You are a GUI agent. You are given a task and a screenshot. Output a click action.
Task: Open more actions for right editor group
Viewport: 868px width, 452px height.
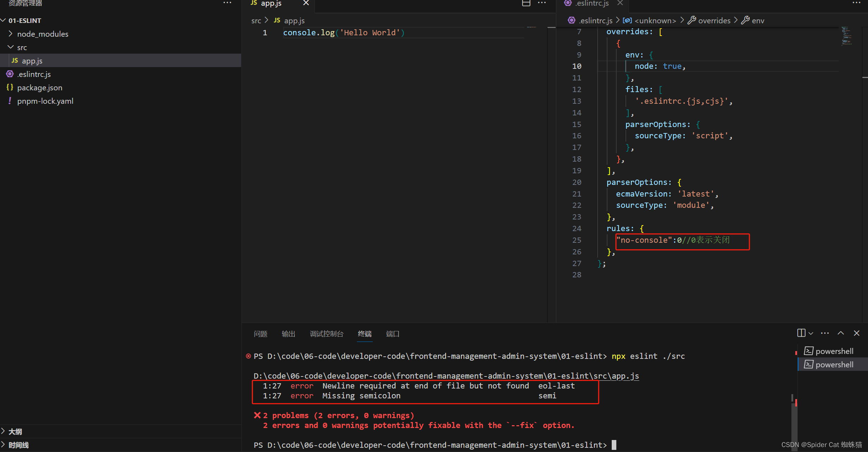857,3
